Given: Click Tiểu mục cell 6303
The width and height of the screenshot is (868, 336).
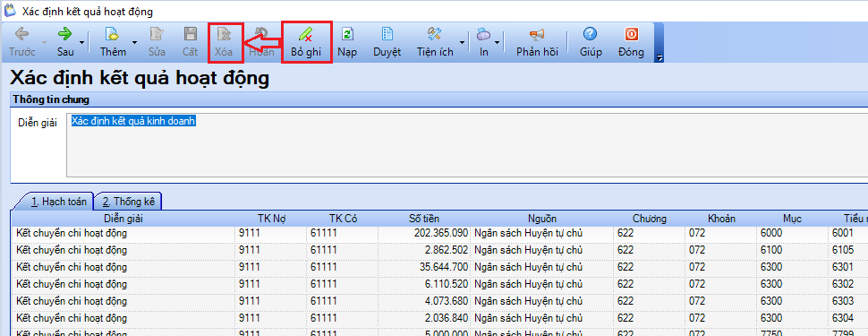Looking at the screenshot, I should click(x=848, y=302).
